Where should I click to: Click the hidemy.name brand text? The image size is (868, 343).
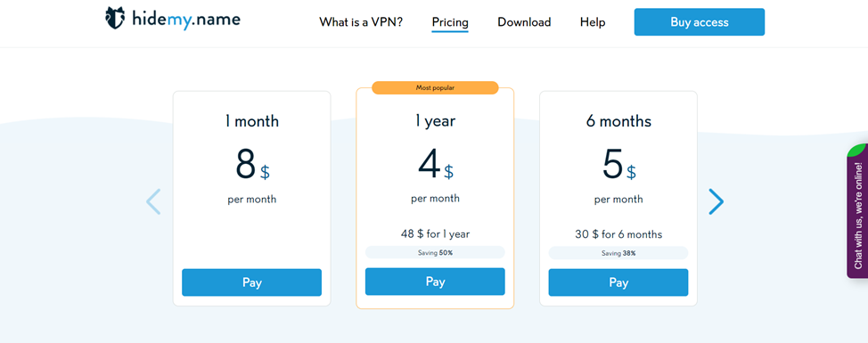186,20
